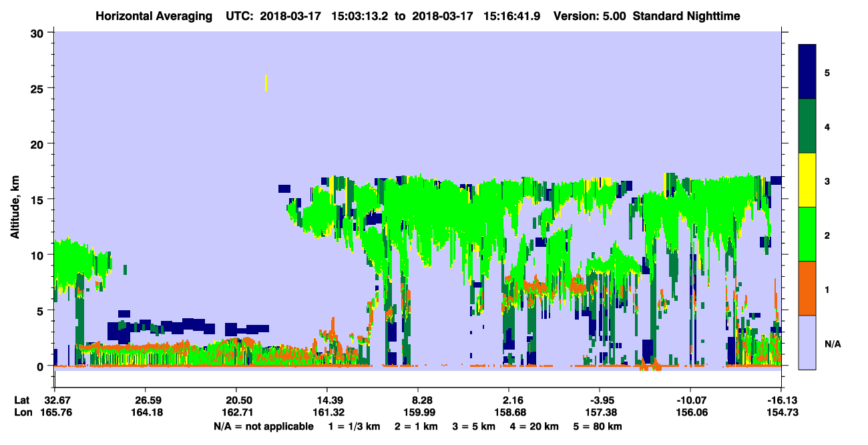Click the "Lon" row label
This screenshot has width=868, height=445.
coord(23,413)
